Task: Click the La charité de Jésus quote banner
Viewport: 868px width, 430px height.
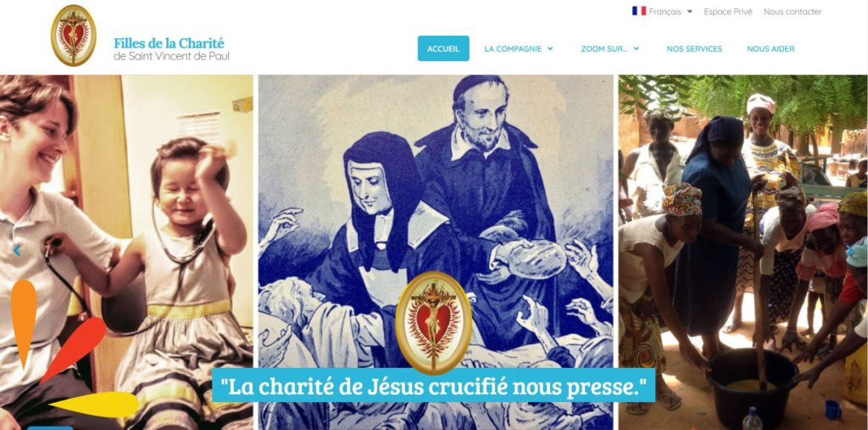Action: pos(433,386)
